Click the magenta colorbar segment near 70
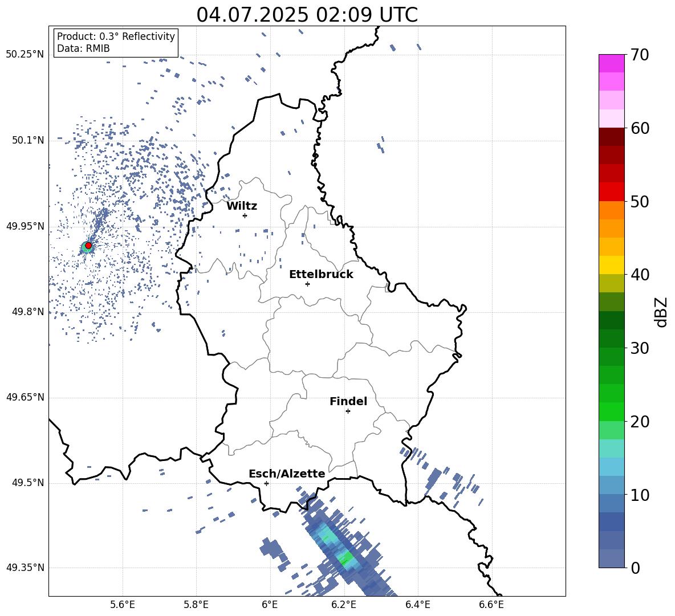 pyautogui.click(x=611, y=64)
